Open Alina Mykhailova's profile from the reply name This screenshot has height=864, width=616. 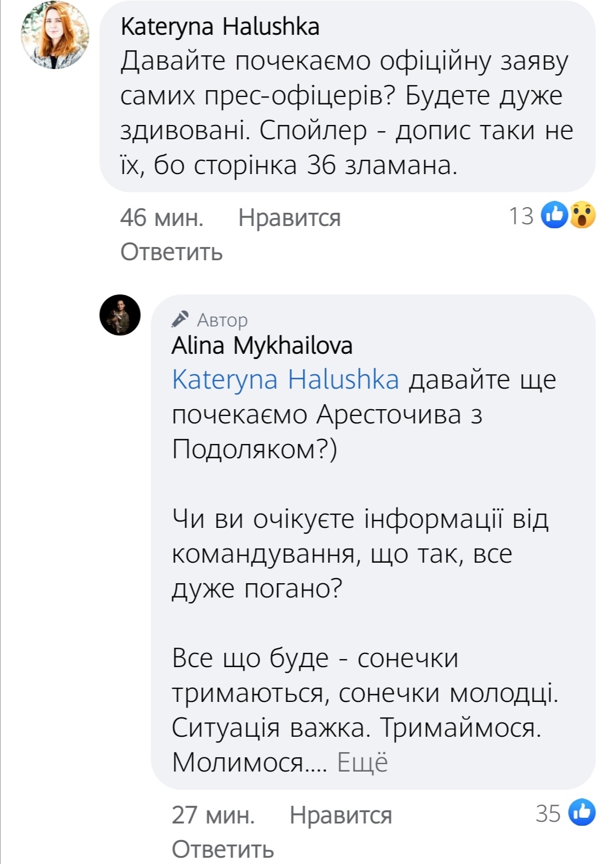click(x=262, y=346)
